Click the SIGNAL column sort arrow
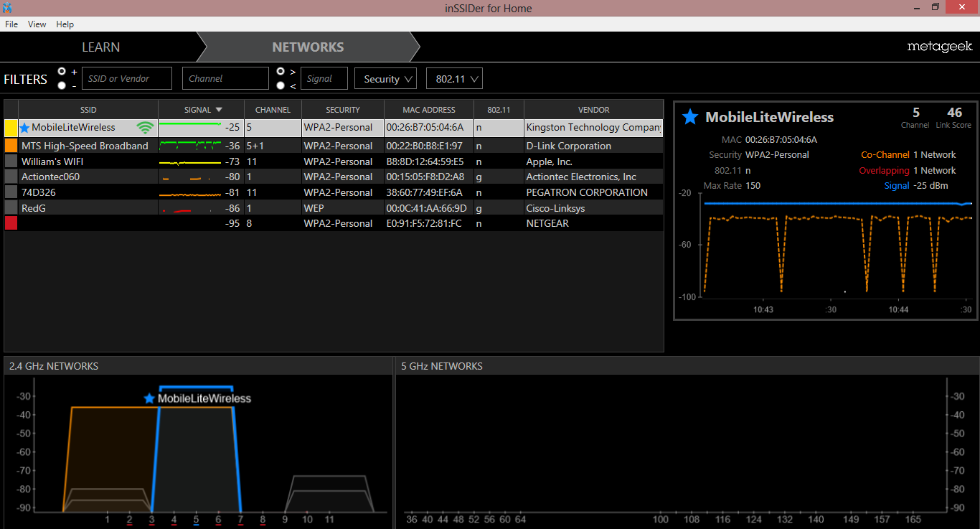980x529 pixels. tap(219, 110)
